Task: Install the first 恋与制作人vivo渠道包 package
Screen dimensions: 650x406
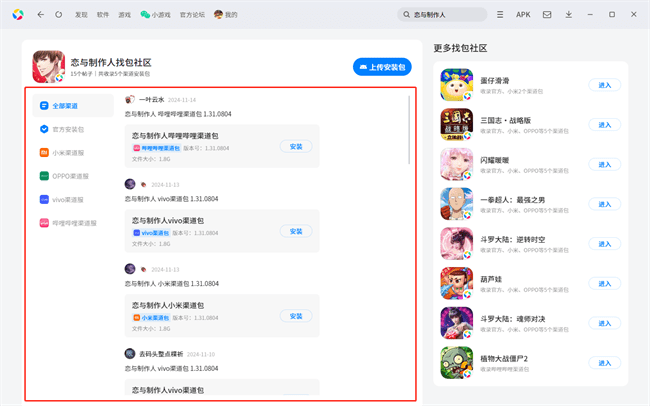Action: click(296, 231)
